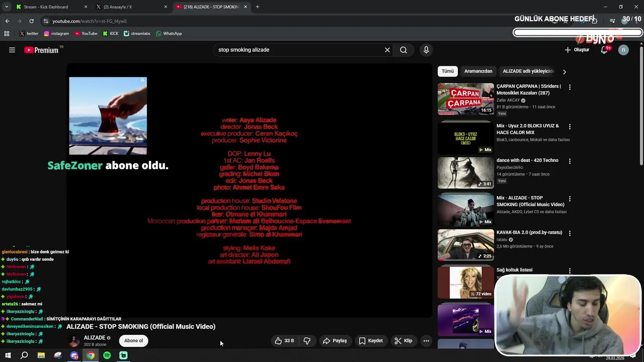Open Windows taskbar search
The image size is (644, 362).
(x=24, y=355)
